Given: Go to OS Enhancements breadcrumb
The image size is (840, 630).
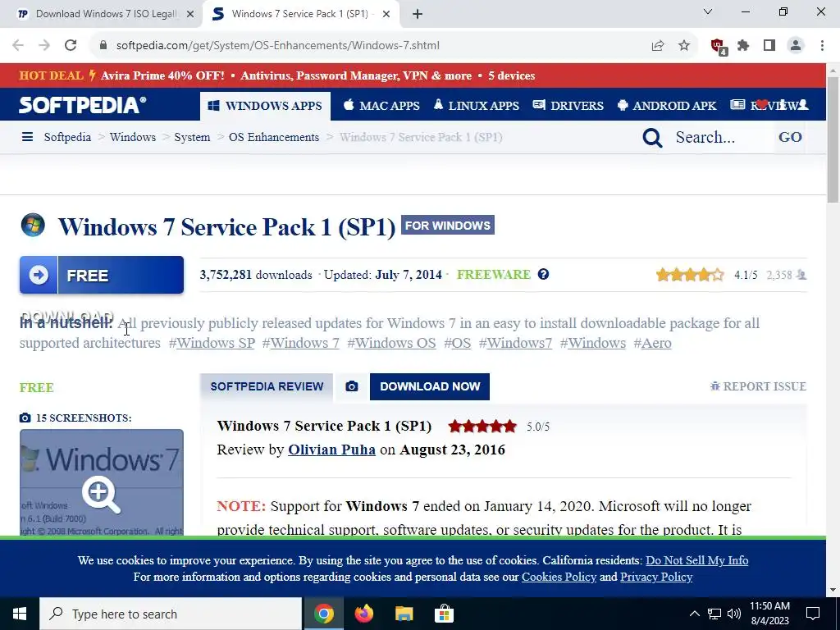Looking at the screenshot, I should pos(274,137).
